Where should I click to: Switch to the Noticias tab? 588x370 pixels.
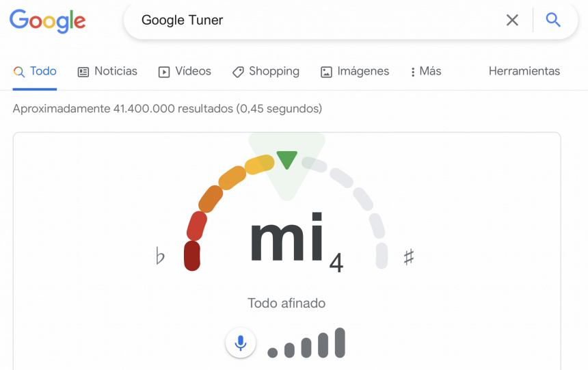click(x=107, y=71)
